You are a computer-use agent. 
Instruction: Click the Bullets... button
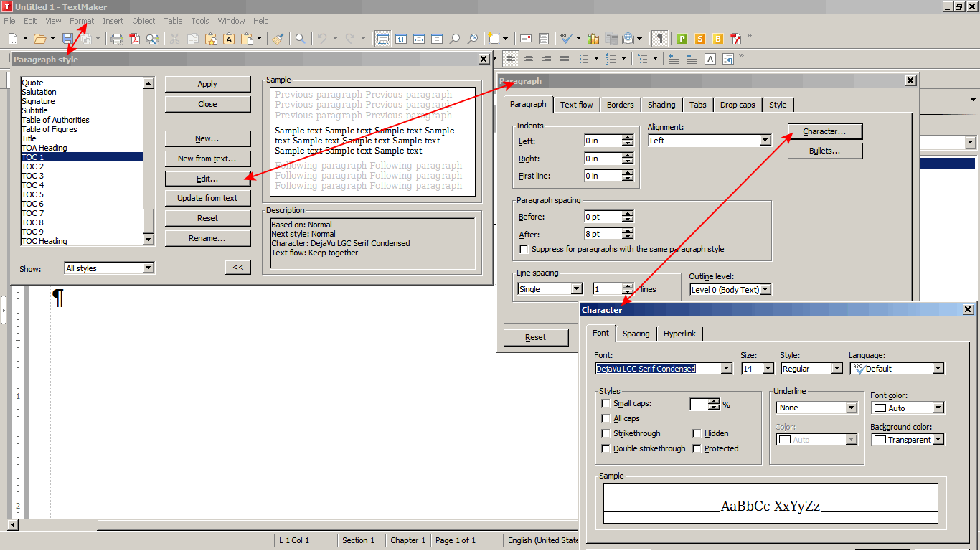tap(824, 151)
